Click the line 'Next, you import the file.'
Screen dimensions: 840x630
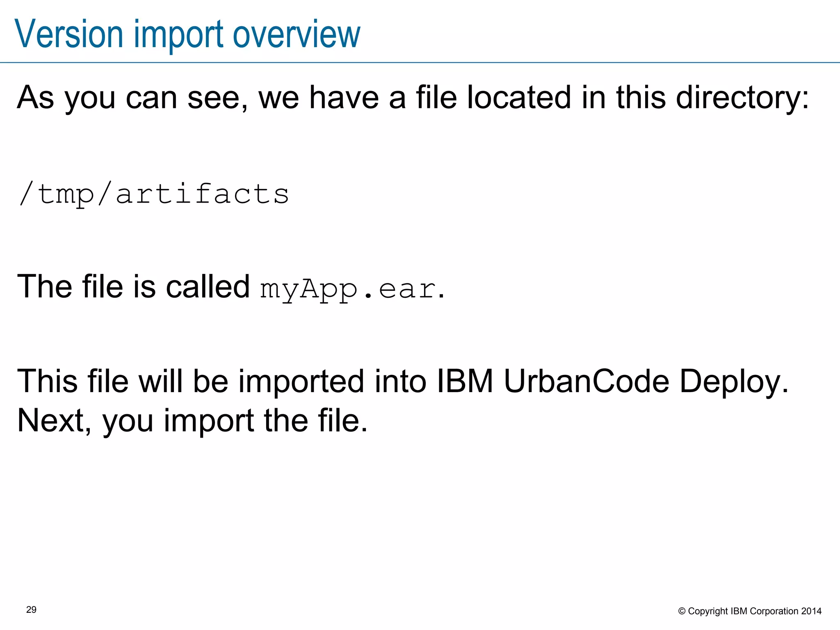(x=192, y=421)
